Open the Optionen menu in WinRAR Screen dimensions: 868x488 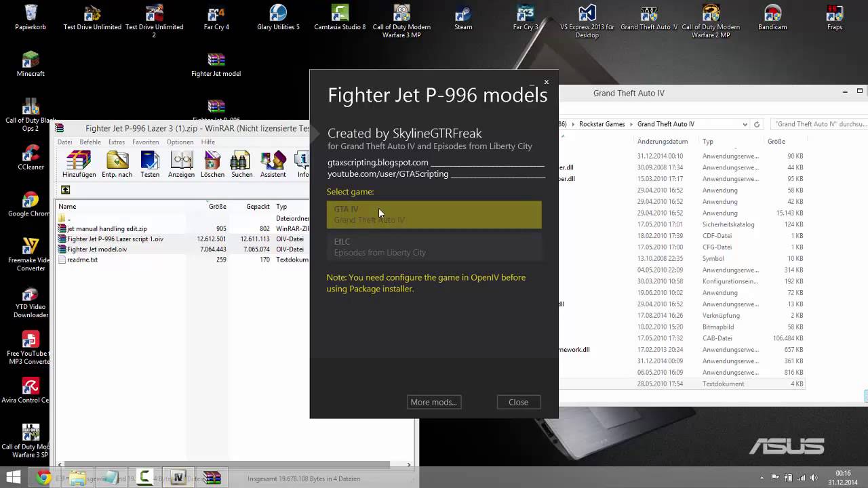(180, 142)
